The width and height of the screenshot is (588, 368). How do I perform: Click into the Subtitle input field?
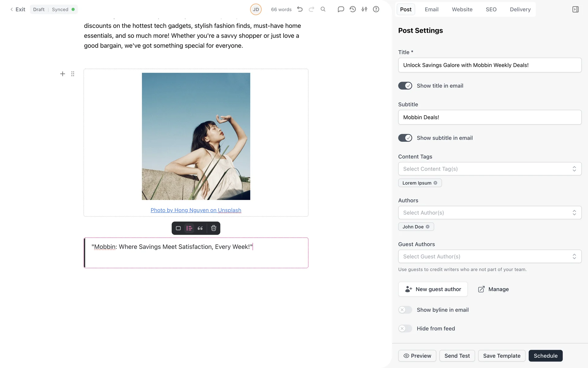click(x=489, y=117)
